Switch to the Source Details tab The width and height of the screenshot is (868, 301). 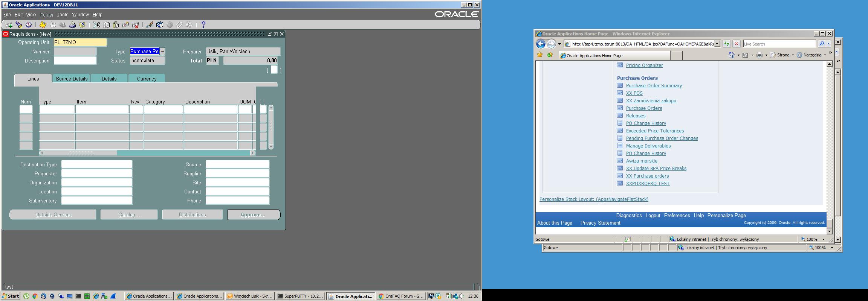(72, 78)
